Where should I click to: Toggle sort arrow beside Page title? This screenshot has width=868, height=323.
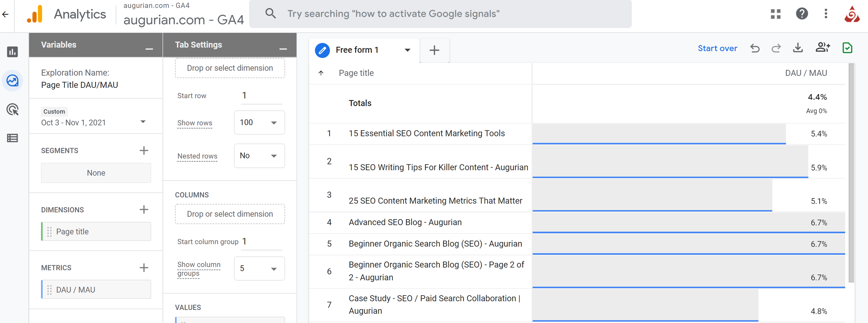point(321,73)
